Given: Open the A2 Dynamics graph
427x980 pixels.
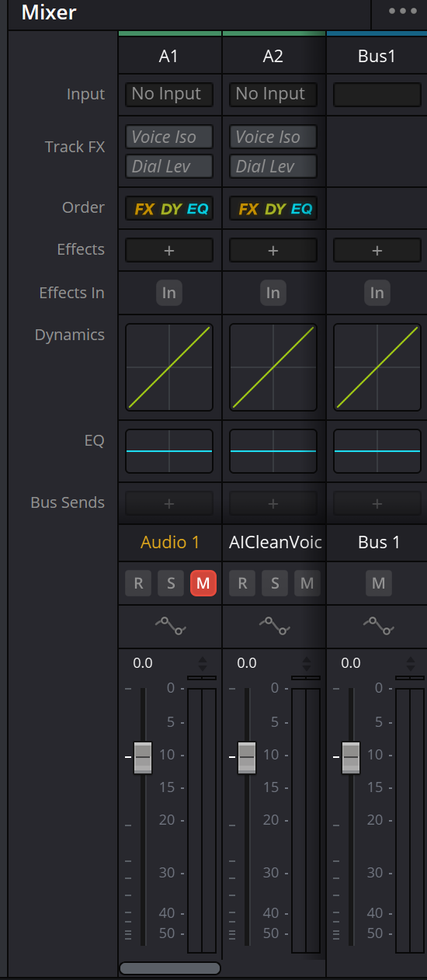Looking at the screenshot, I should [273, 367].
